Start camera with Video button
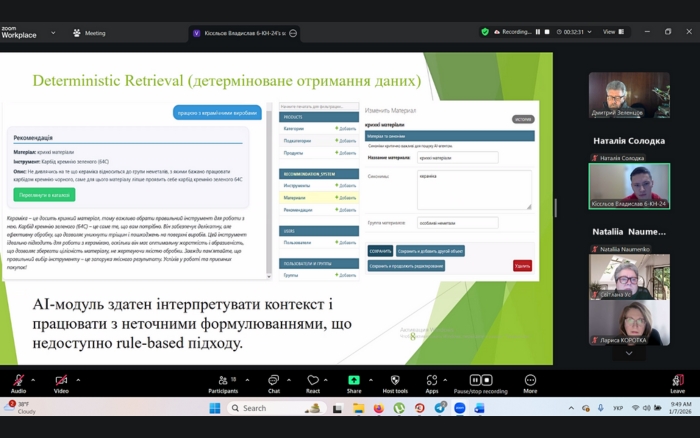Screen dimensions: 700x438 point(61,380)
